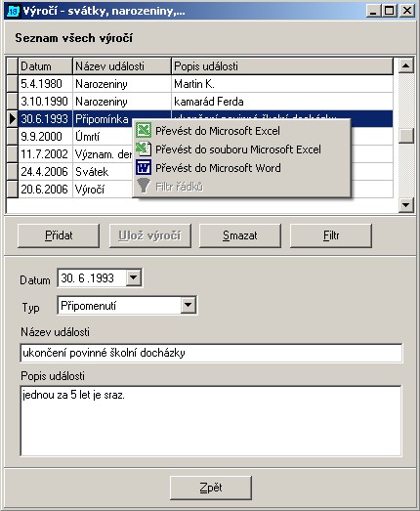Go back with the Zpět button

pos(211,488)
